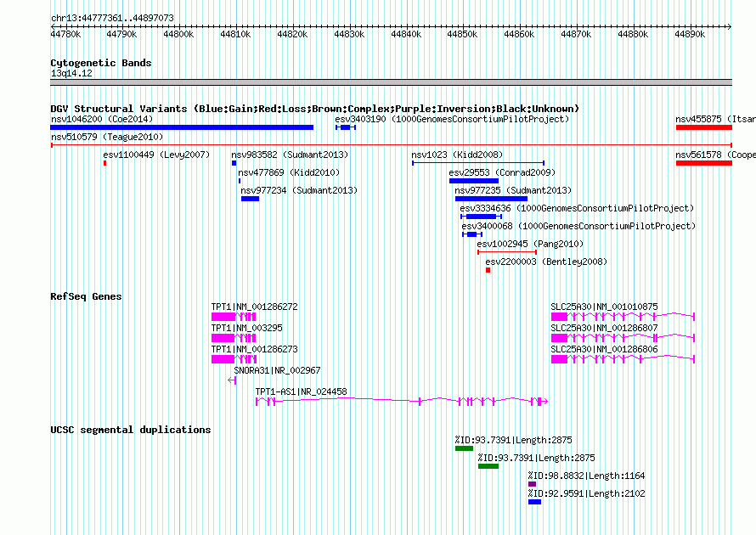
Task: Click the 44890k ruler position label
Action: point(690,34)
